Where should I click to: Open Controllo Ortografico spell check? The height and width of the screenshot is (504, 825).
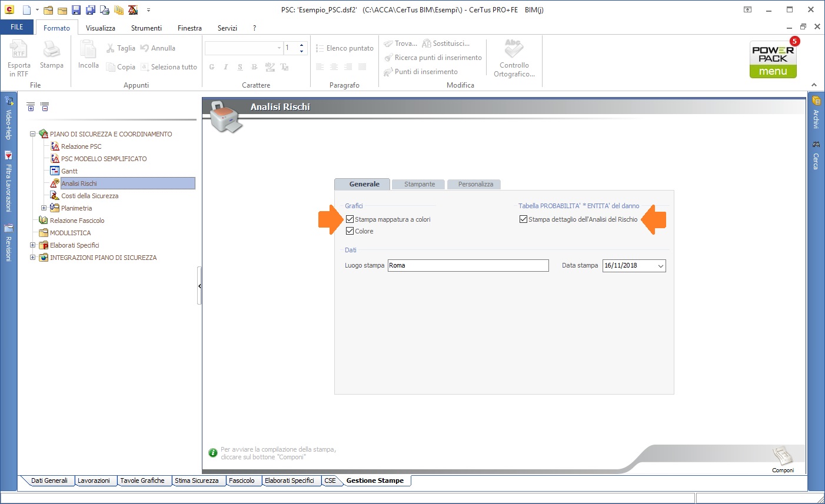pyautogui.click(x=514, y=58)
